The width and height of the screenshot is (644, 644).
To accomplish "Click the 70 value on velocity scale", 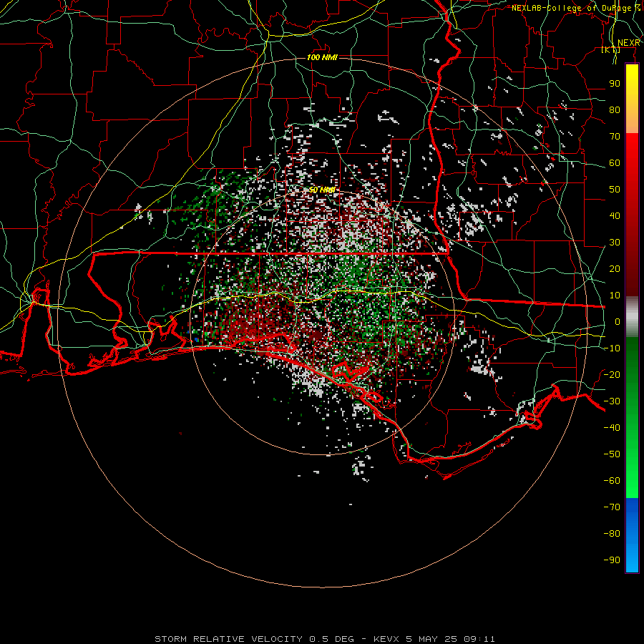I will (615, 137).
